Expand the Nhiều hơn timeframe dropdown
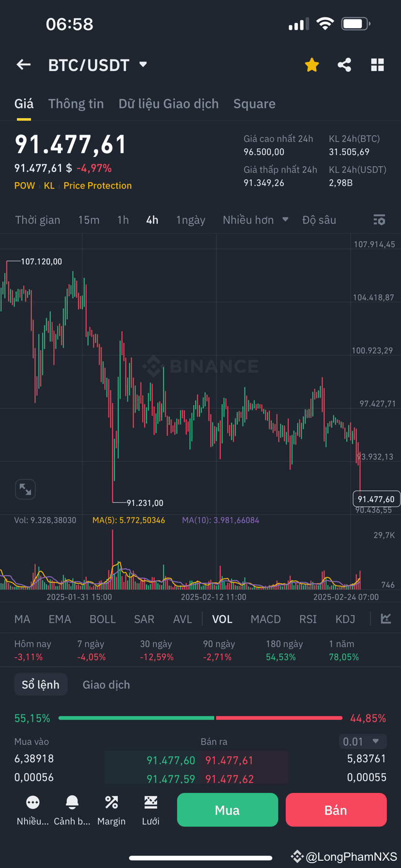401x868 pixels. point(255,220)
